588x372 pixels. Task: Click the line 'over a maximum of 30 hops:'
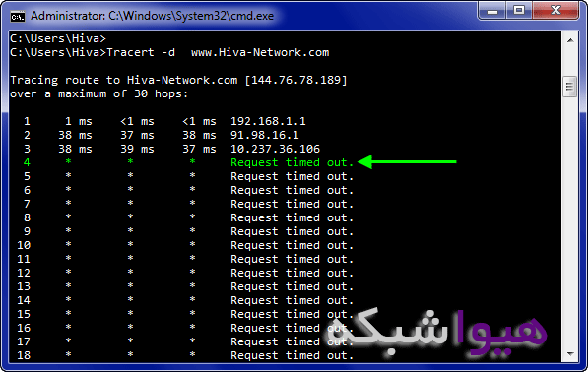point(99,93)
